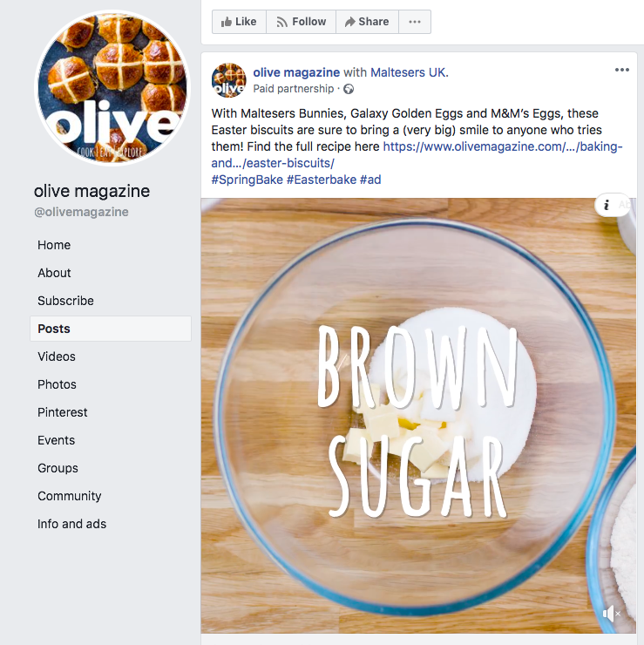644x645 pixels.
Task: Click the small olive post avatar
Action: coord(228,80)
